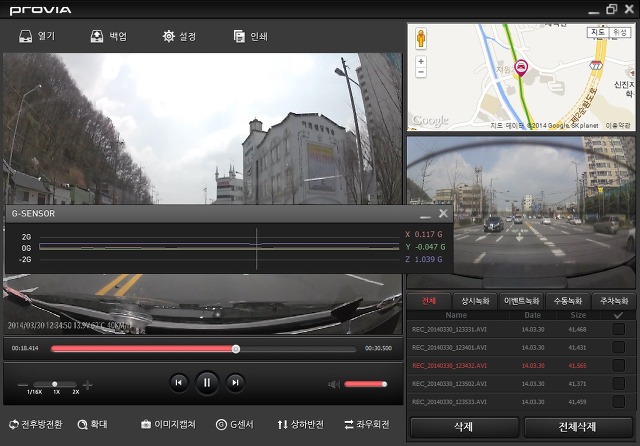Check the box for REC_20140330_123533.AVI
Image resolution: width=640 pixels, height=446 pixels.
tap(618, 402)
